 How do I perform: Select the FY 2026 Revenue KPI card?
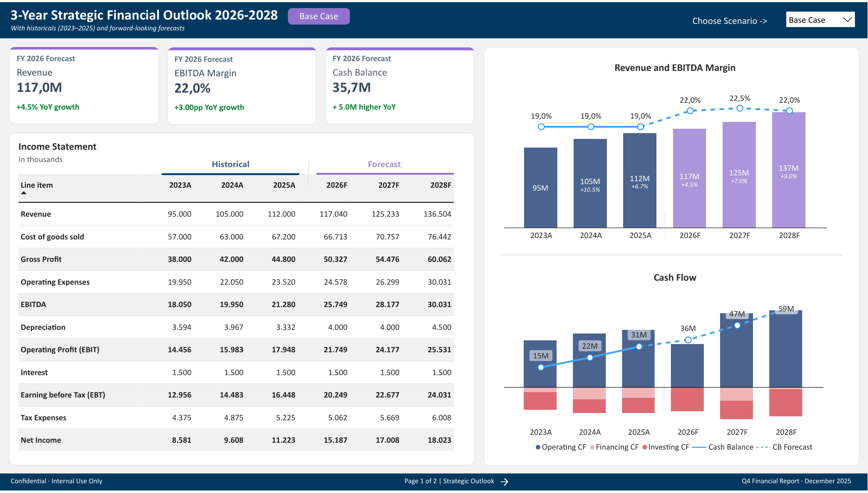[x=84, y=86]
